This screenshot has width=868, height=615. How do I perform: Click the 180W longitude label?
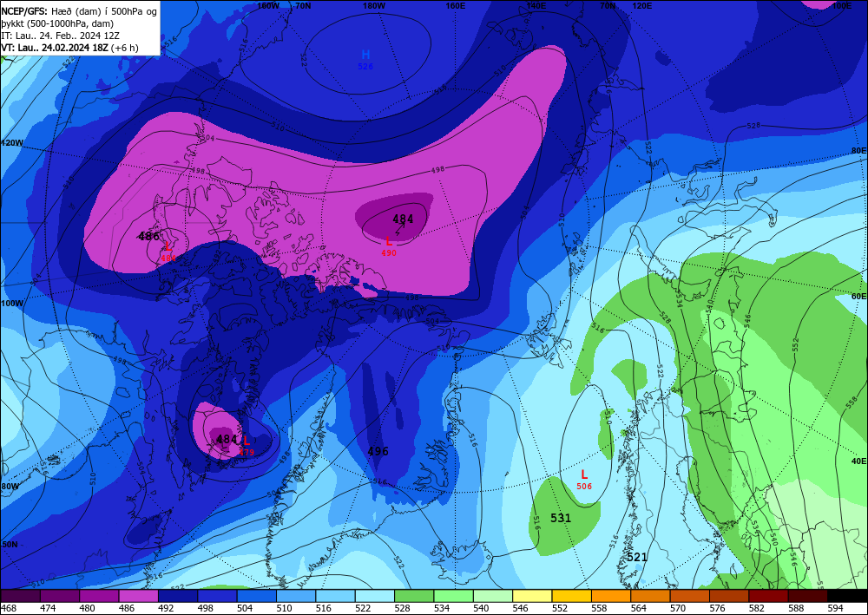tap(374, 5)
